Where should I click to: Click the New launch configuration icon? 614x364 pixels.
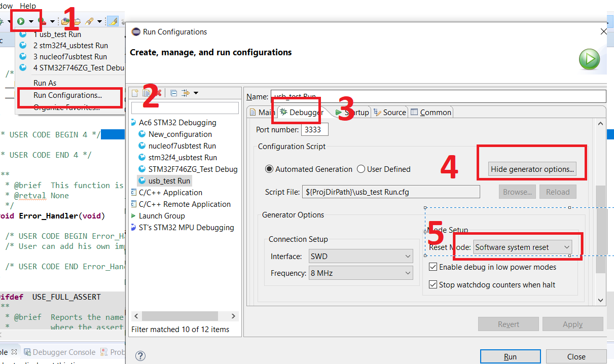(x=135, y=93)
